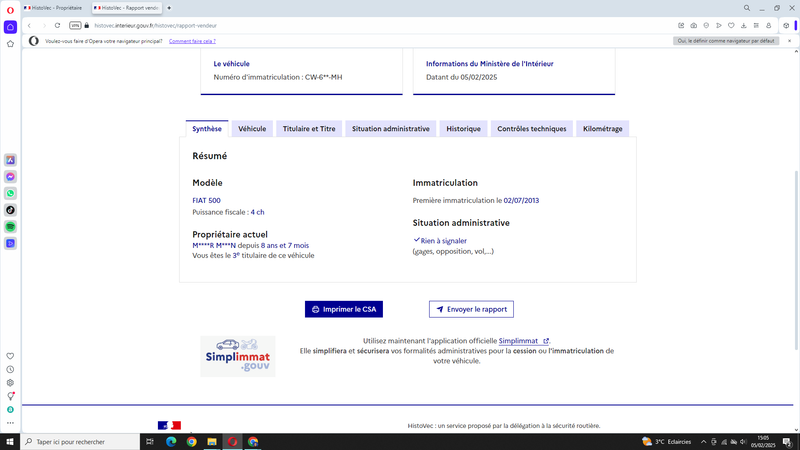800x450 pixels.
Task: Click the Opera taskbar icon
Action: pyautogui.click(x=232, y=442)
